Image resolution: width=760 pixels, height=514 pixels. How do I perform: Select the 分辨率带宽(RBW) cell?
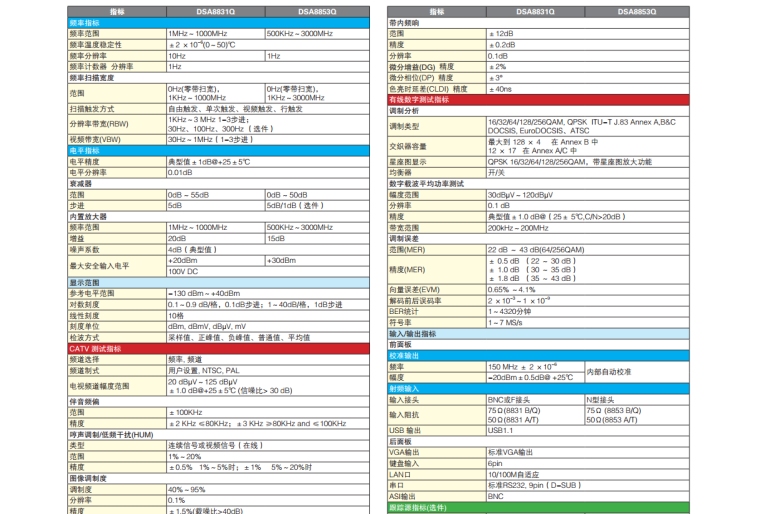[x=99, y=123]
